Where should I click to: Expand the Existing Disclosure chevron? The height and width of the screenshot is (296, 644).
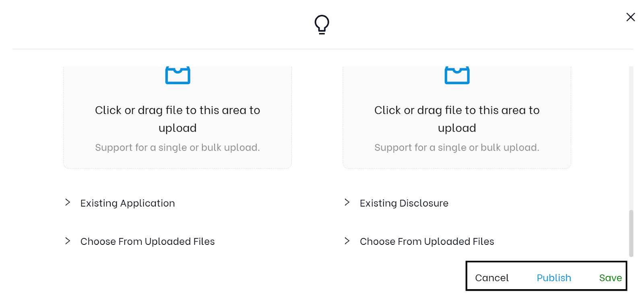pyautogui.click(x=347, y=203)
